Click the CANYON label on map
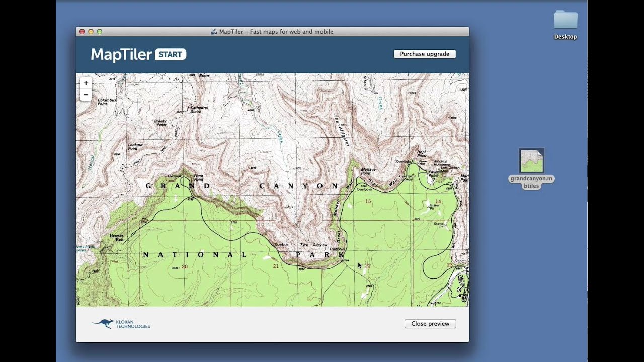This screenshot has width=644, height=362. pyautogui.click(x=299, y=186)
